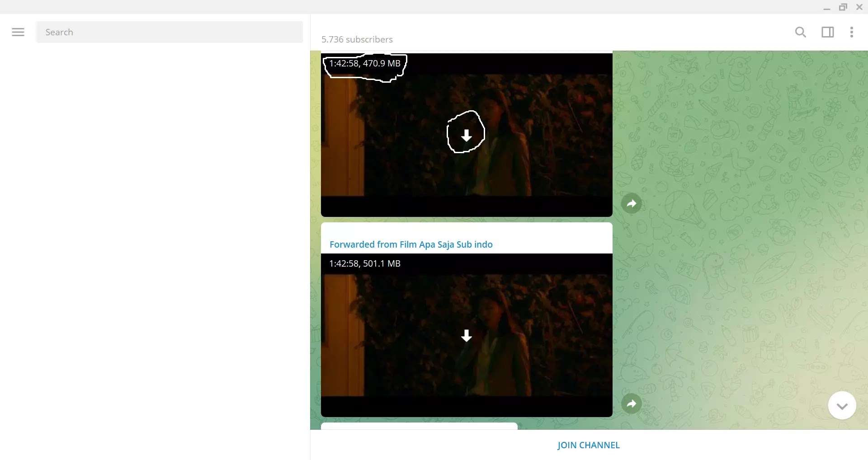The image size is (868, 460).
Task: Toggle the right info sidebar panel
Action: tap(828, 32)
